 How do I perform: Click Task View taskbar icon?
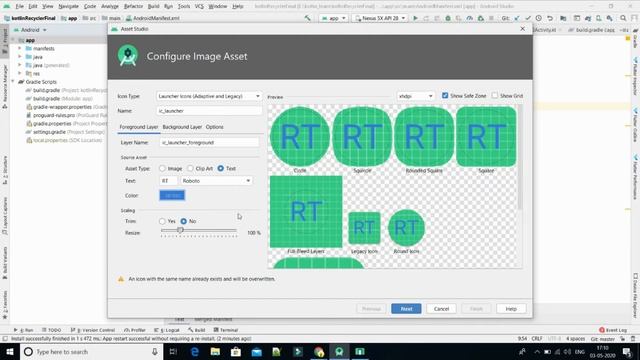click(x=173, y=351)
